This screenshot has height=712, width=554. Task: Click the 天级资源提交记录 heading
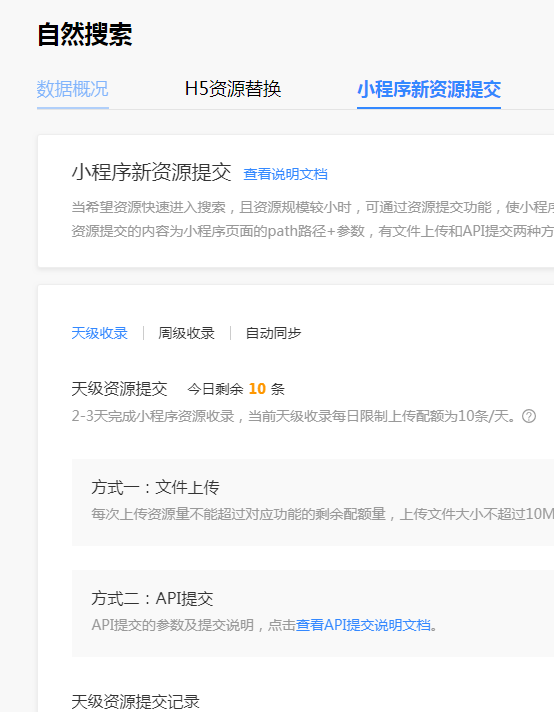[x=135, y=702]
